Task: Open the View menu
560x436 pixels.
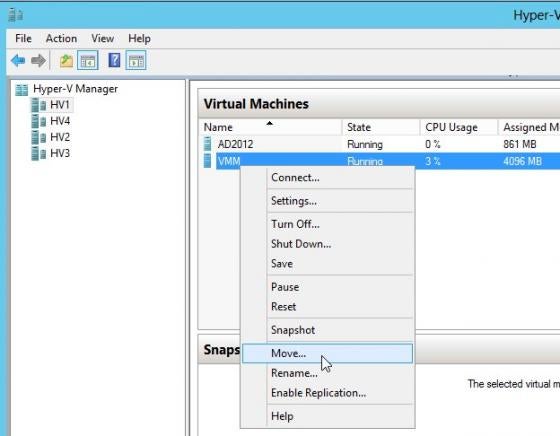Action: tap(102, 39)
